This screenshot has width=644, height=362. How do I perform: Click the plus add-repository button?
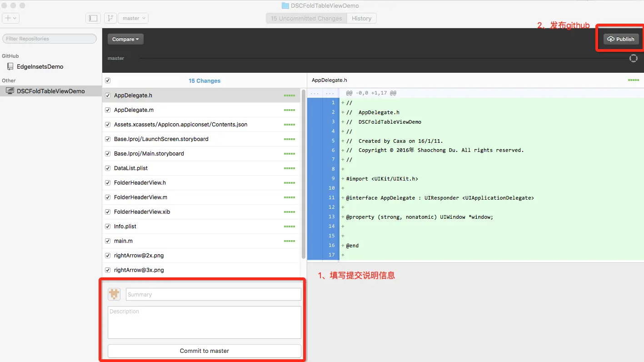coord(10,18)
